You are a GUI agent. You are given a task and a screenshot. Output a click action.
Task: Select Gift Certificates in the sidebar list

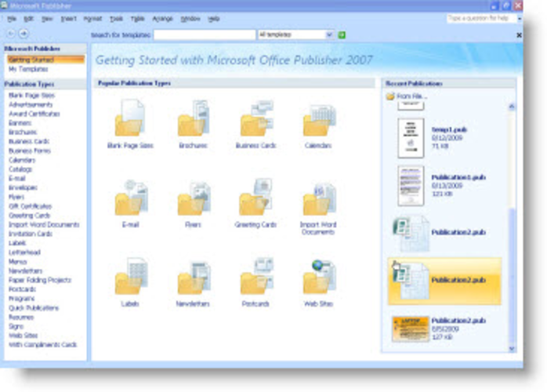[x=31, y=206]
